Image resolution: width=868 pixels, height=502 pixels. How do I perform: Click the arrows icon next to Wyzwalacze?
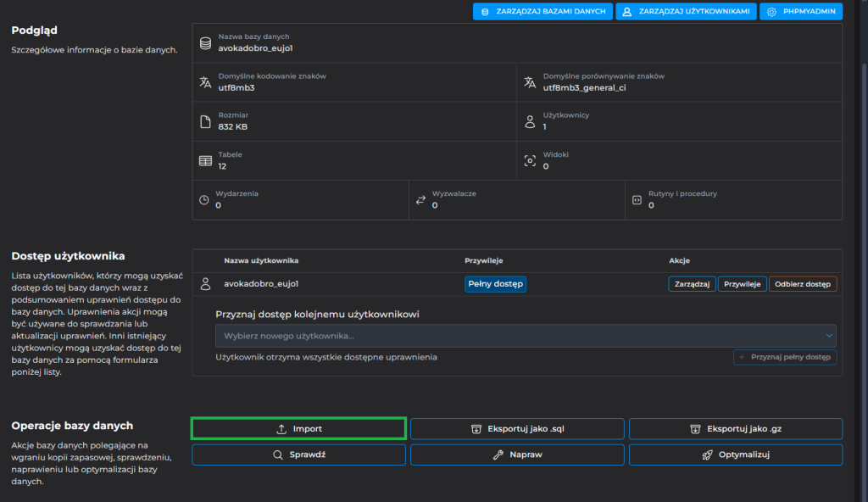[x=420, y=200]
